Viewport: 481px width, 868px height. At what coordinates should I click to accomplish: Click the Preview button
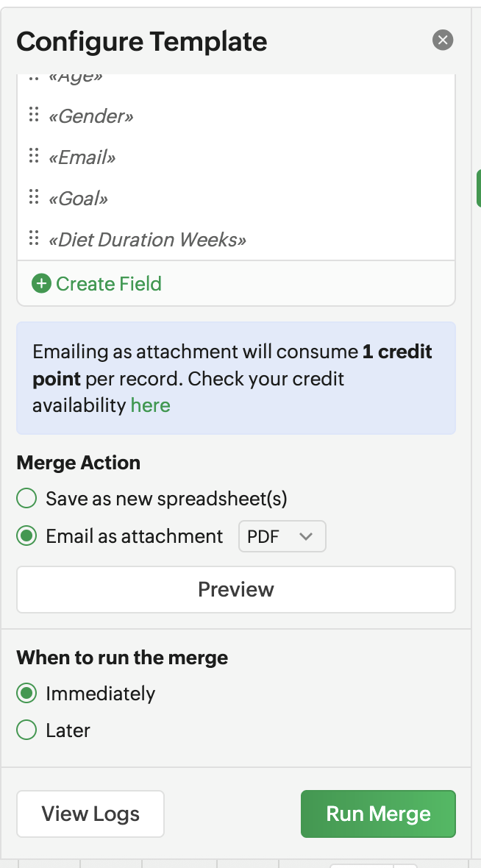[236, 589]
